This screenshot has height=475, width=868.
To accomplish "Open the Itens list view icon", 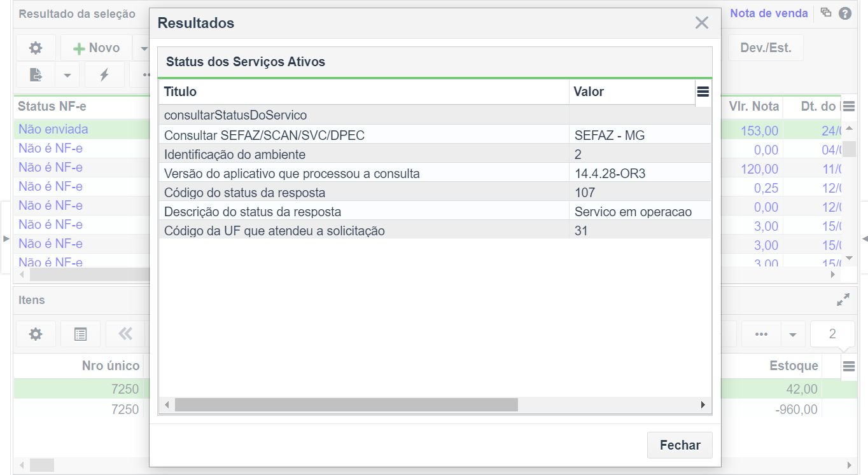I will [80, 334].
